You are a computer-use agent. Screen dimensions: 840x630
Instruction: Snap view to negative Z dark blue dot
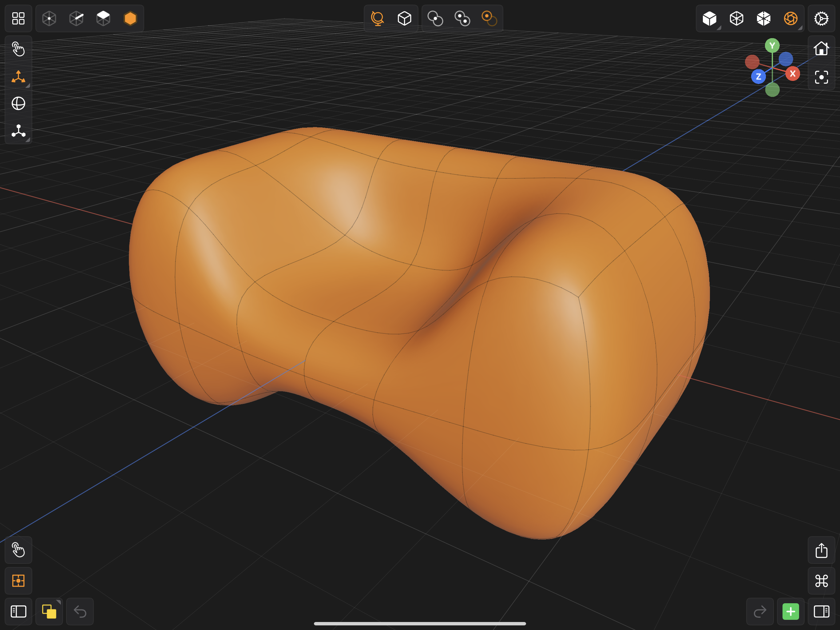[786, 59]
